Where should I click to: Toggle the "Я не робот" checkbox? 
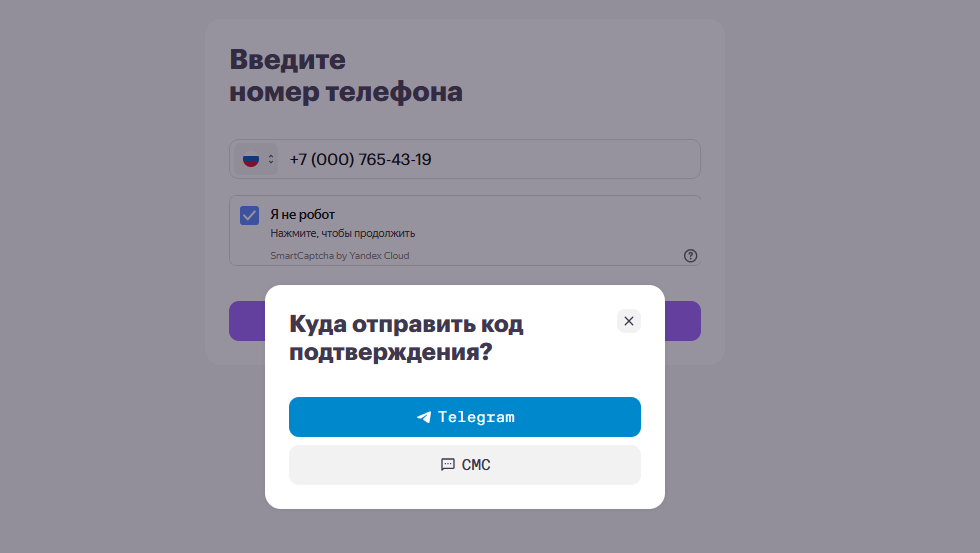coord(250,216)
